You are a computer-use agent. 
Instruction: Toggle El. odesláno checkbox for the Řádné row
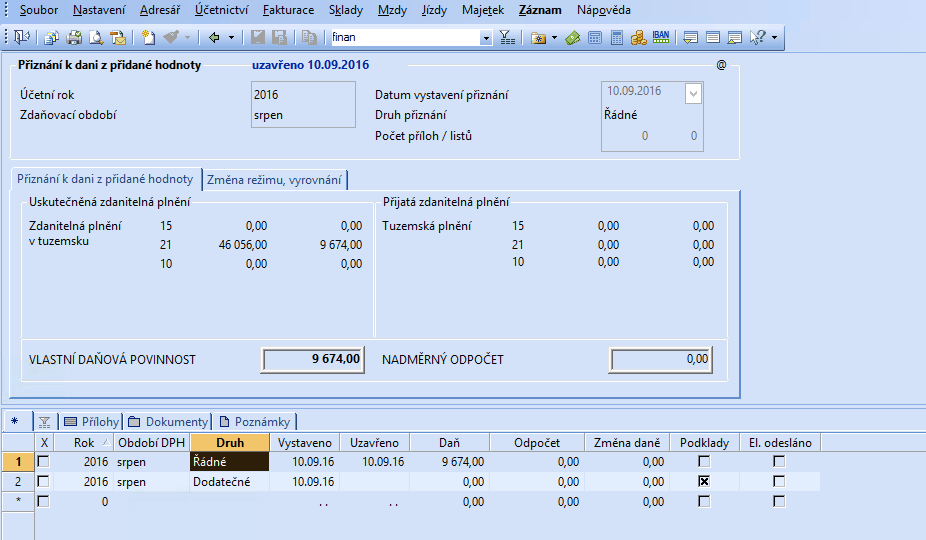[779, 461]
